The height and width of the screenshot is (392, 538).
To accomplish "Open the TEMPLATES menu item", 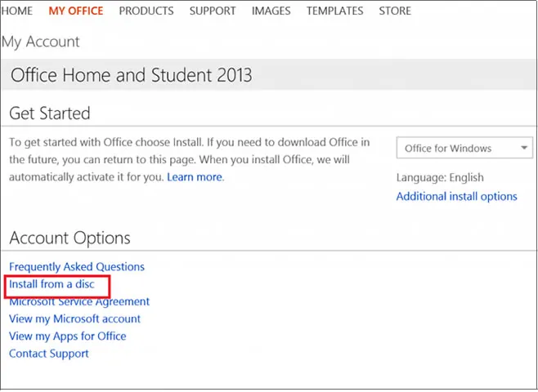I will (x=334, y=11).
